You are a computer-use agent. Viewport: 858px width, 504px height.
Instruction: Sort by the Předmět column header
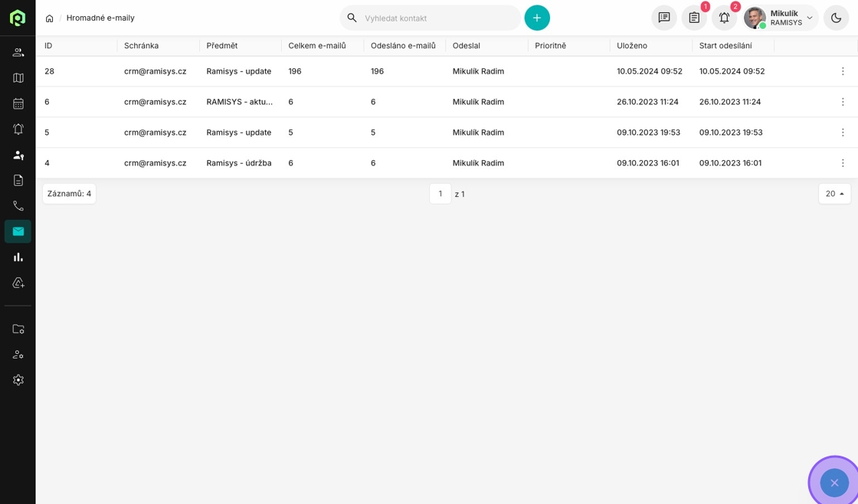222,45
